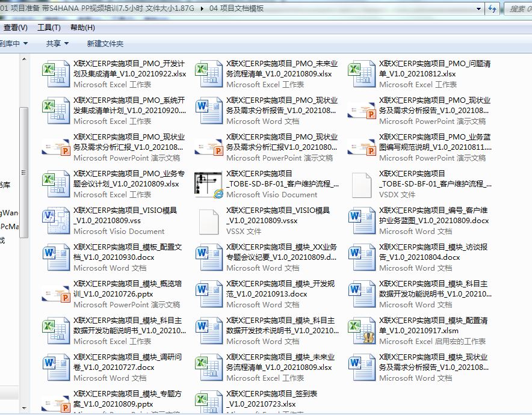
Task: Click inside the 搜索 search box
Action: click(x=519, y=8)
